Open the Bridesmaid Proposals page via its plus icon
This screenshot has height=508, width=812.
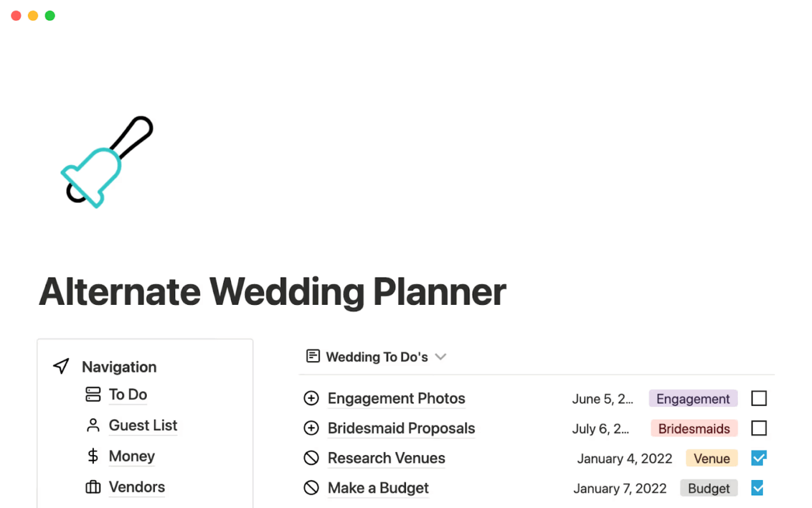pyautogui.click(x=311, y=428)
